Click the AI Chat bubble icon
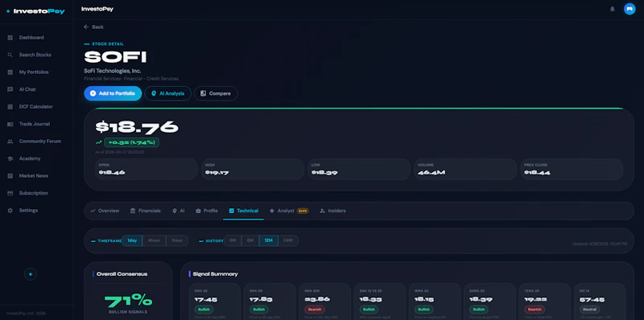This screenshot has height=320, width=644. (10, 89)
